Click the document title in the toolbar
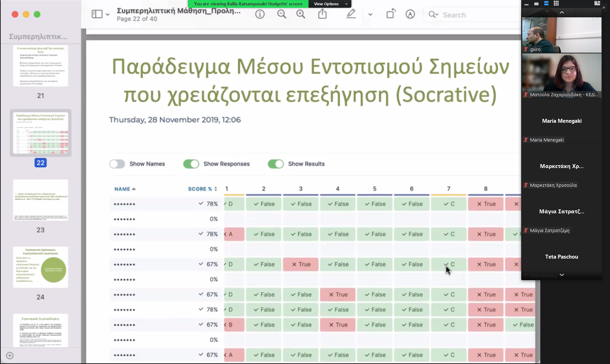 (179, 11)
